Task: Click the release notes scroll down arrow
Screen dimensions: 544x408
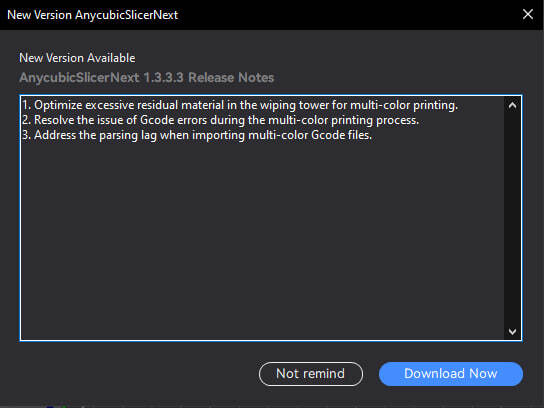Action: point(512,331)
